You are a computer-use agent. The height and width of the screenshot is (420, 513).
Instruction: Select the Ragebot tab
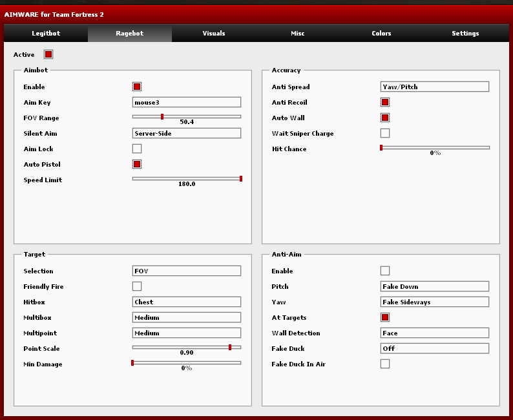tap(130, 34)
